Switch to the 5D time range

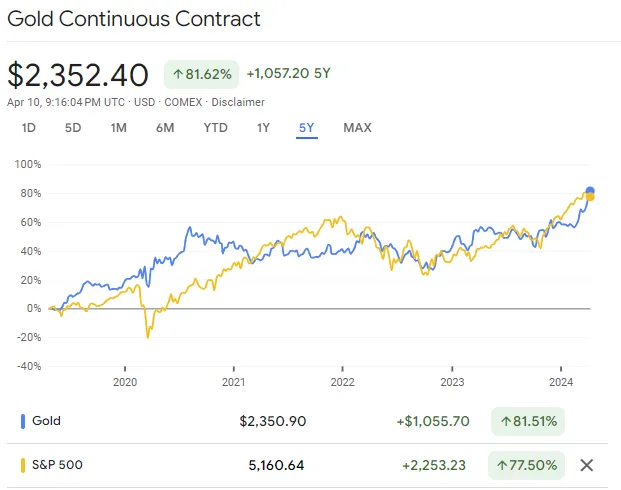73,128
